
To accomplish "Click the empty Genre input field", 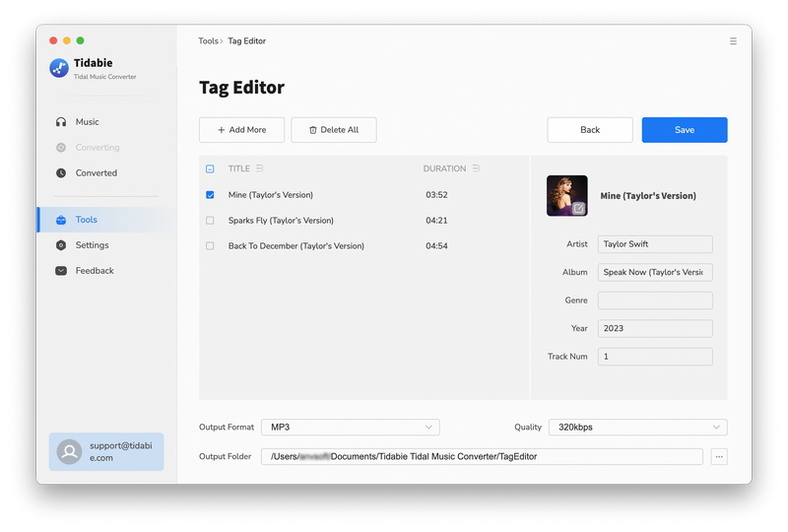I will tap(655, 300).
